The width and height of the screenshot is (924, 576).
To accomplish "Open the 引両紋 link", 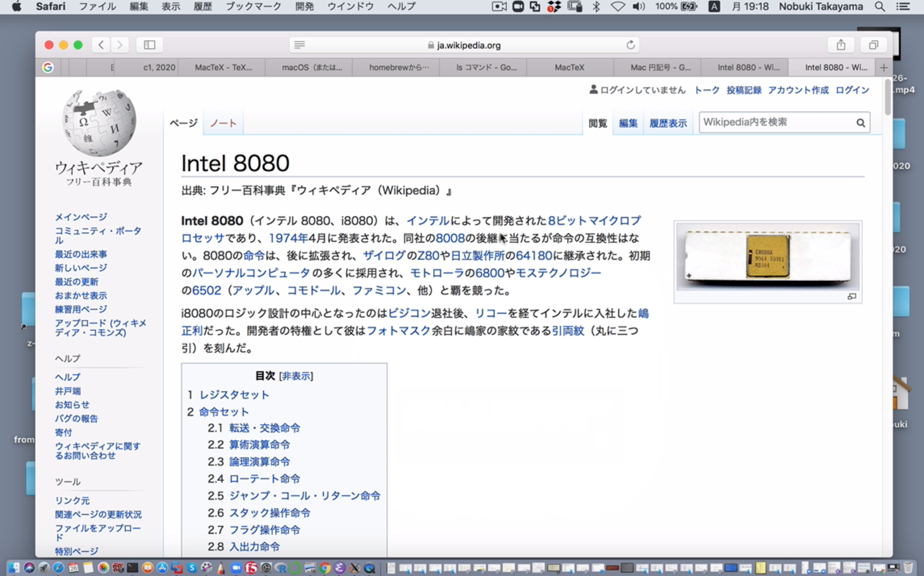I will click(568, 331).
